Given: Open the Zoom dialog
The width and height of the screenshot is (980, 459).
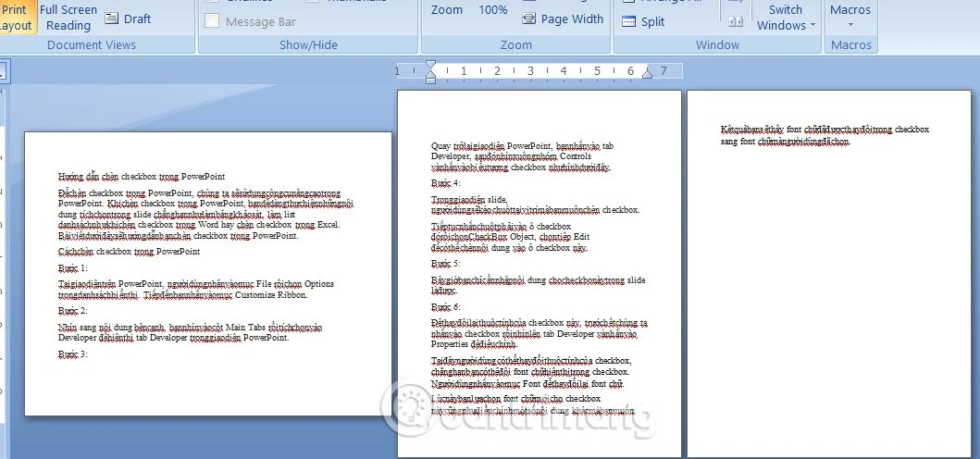Looking at the screenshot, I should click(447, 9).
